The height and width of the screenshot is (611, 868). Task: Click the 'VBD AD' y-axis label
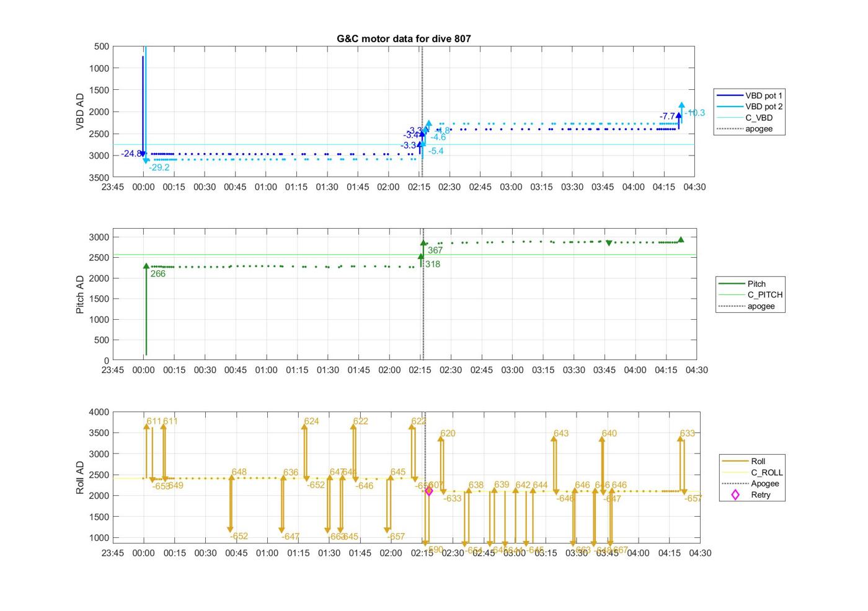click(80, 112)
